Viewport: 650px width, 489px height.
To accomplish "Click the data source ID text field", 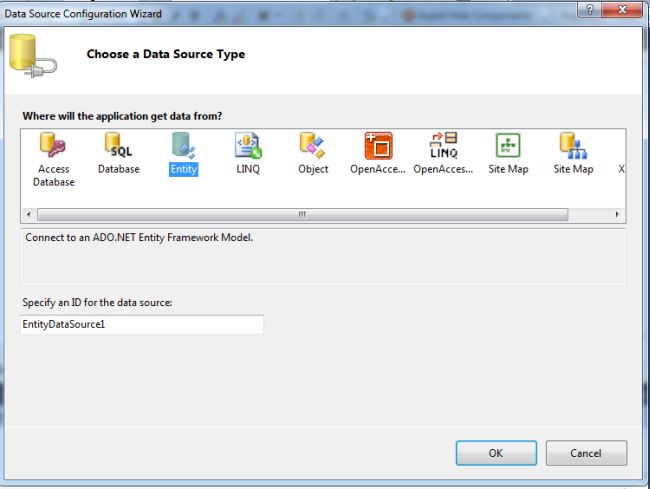I will pyautogui.click(x=142, y=325).
